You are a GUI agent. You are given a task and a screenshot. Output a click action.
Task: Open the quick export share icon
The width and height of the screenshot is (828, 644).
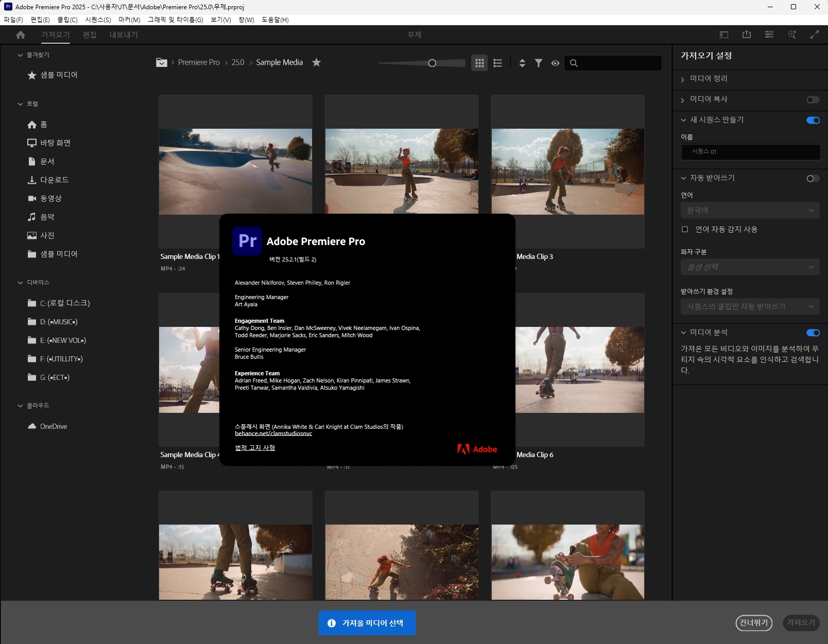coord(747,34)
